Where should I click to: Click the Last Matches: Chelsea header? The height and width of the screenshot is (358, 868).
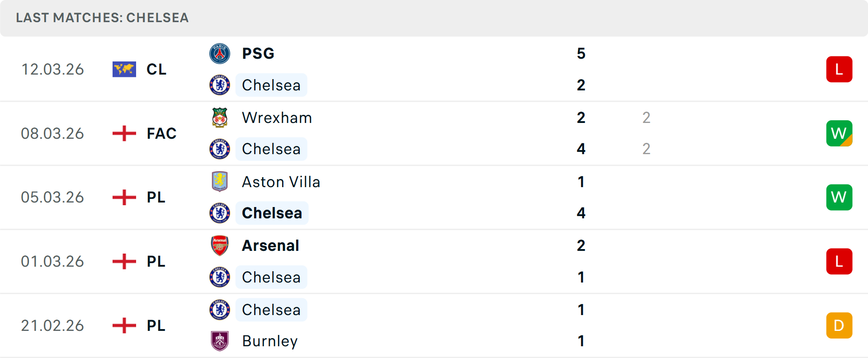(102, 18)
